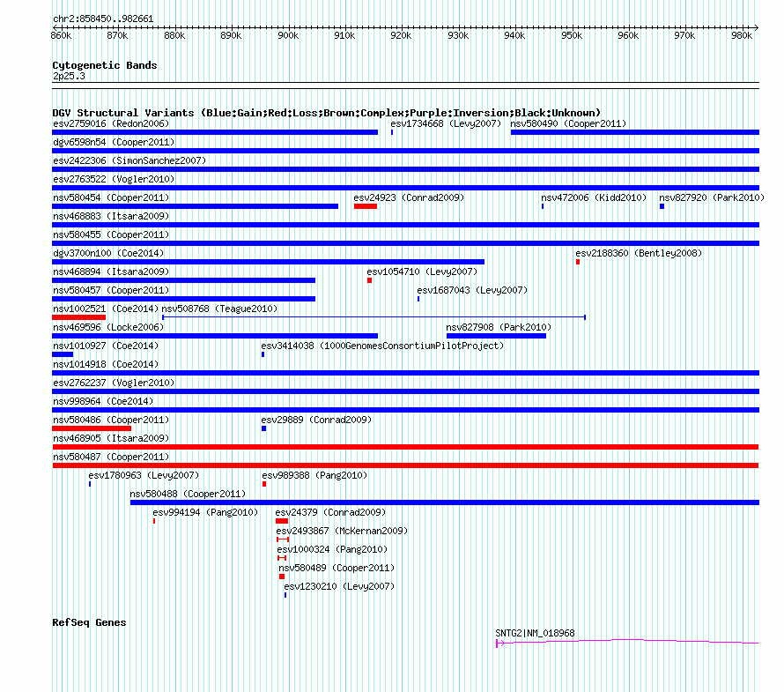784x692 pixels.
Task: Click the SNTG2 gene start arrow glyph
Action: 500,643
